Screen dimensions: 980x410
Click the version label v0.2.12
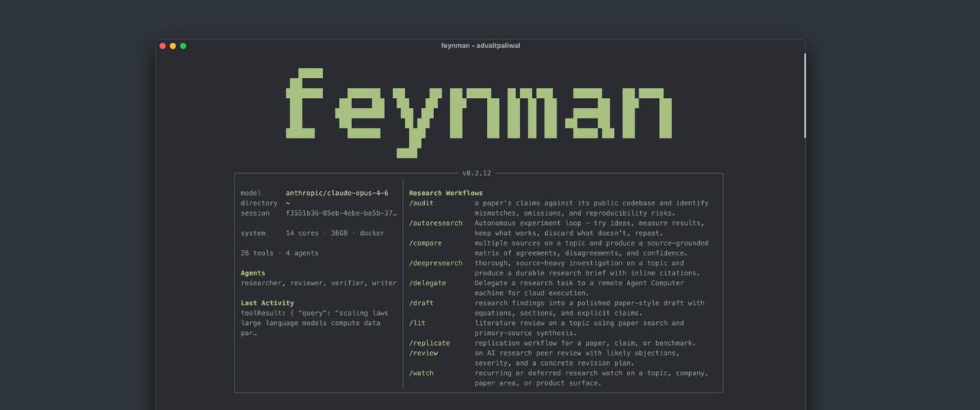point(477,174)
